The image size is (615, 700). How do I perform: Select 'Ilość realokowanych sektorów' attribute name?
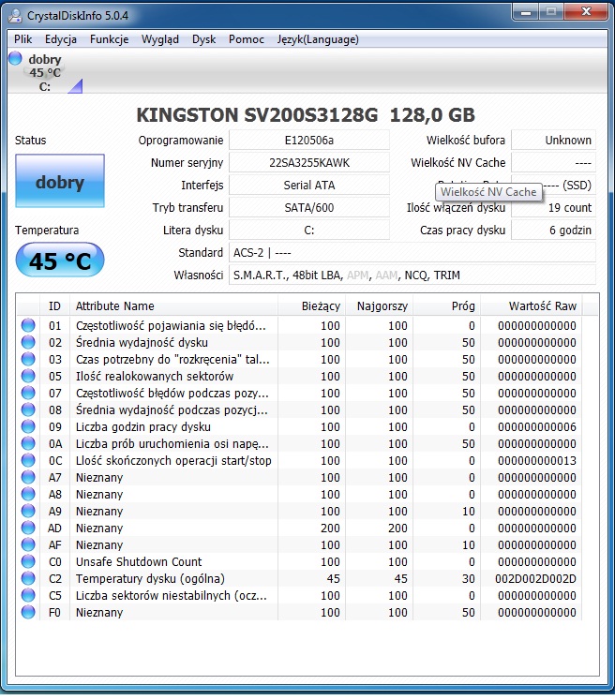point(155,377)
